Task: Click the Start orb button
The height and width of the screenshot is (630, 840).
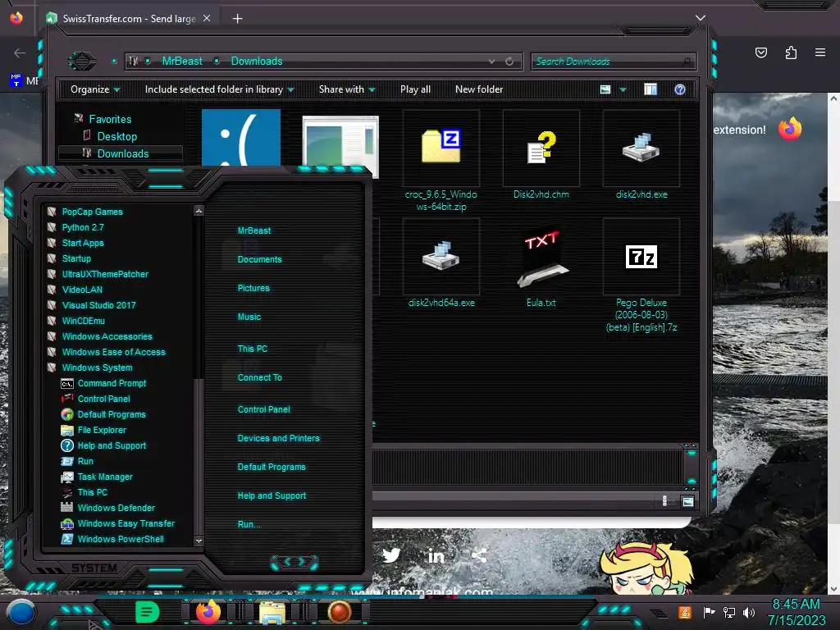Action: [21, 612]
